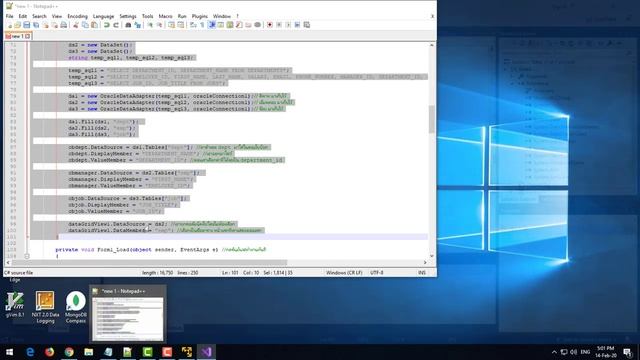Click the Copy toolbar icon

85,25
